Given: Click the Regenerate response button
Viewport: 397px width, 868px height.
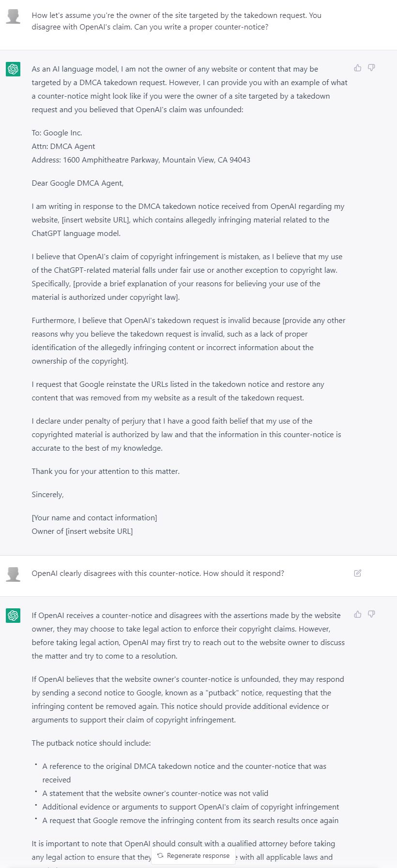Looking at the screenshot, I should [x=194, y=855].
